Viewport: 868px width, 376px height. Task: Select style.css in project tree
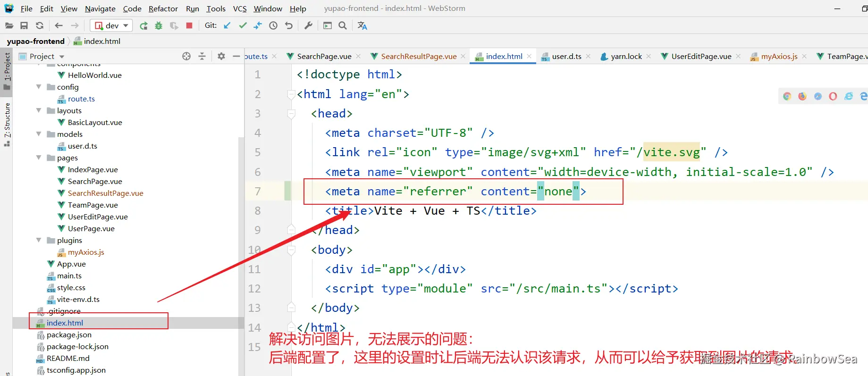71,287
